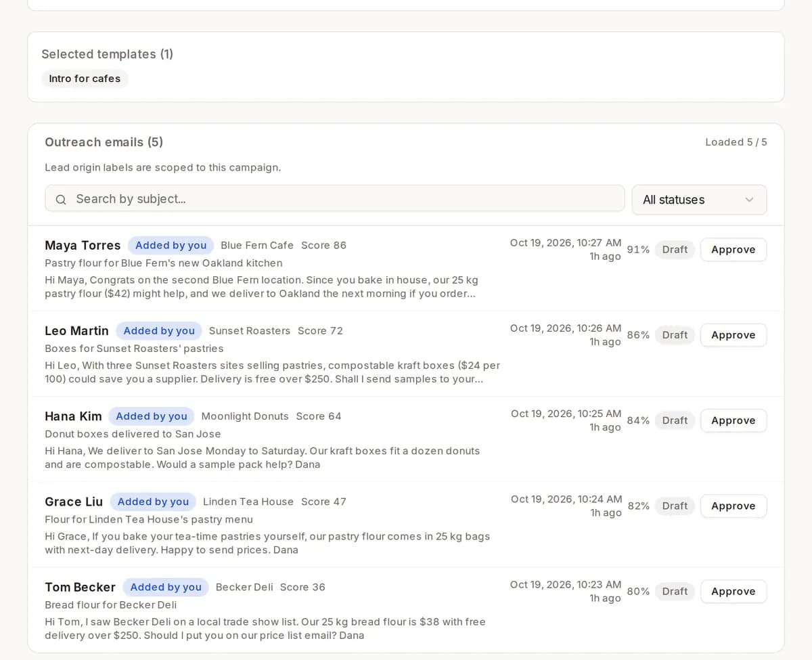Click the Outreach emails (5) heading
This screenshot has width=812, height=660.
coord(104,142)
